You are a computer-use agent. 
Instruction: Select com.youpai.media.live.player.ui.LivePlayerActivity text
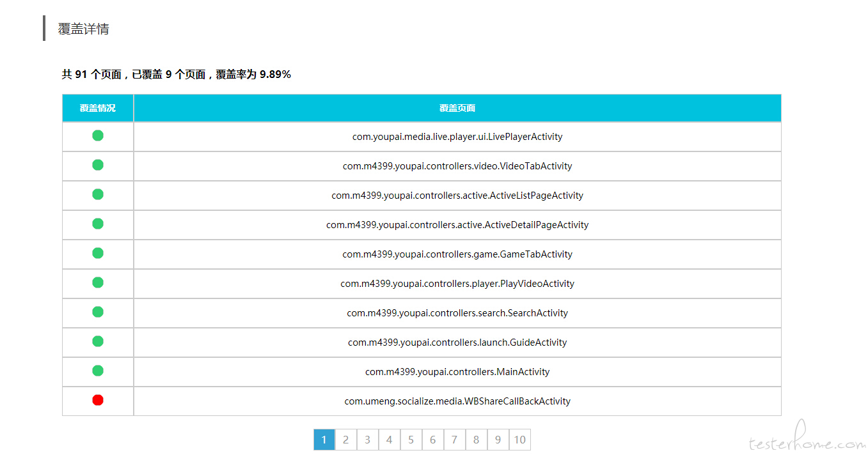coord(457,137)
